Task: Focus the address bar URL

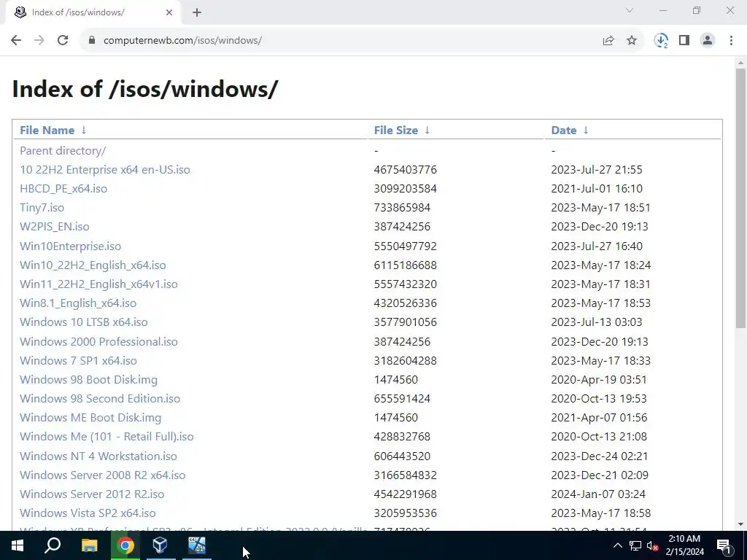Action: coord(182,41)
